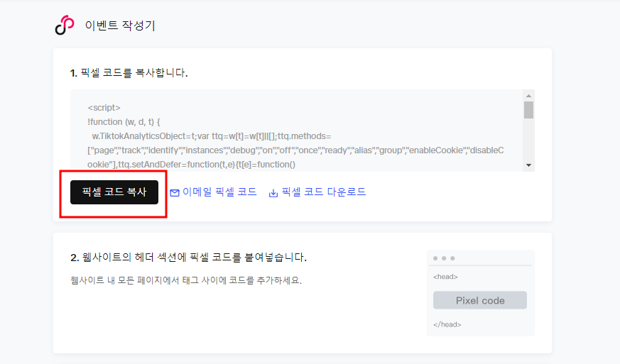Click the Pixel code placeholder in the illustration
Viewport: 620px width, 364px height.
tap(480, 300)
